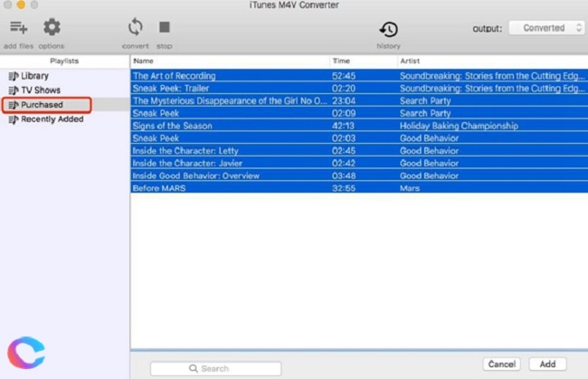This screenshot has height=379, width=588.
Task: Click the Add button
Action: (x=547, y=364)
